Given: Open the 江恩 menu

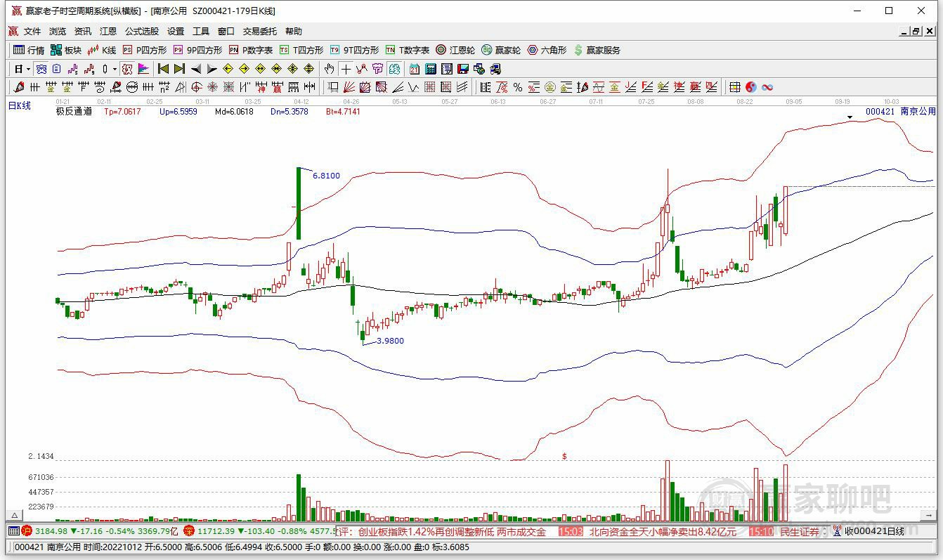Looking at the screenshot, I should point(108,32).
